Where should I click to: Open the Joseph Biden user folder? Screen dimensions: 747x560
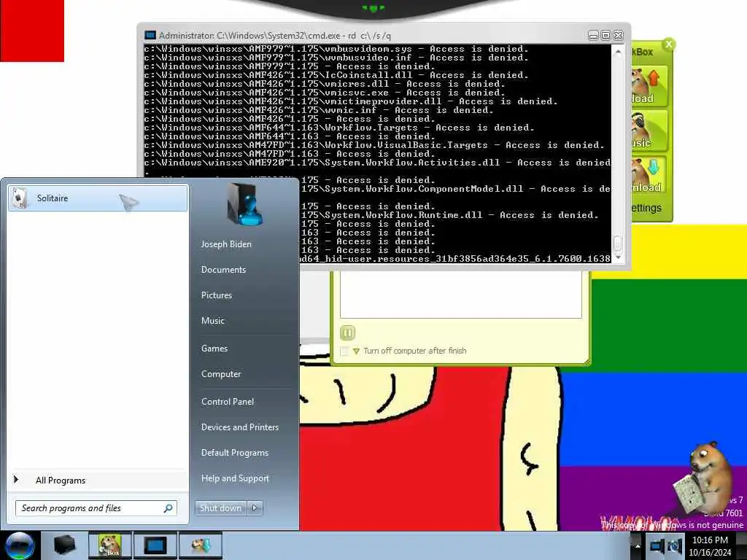click(x=226, y=244)
